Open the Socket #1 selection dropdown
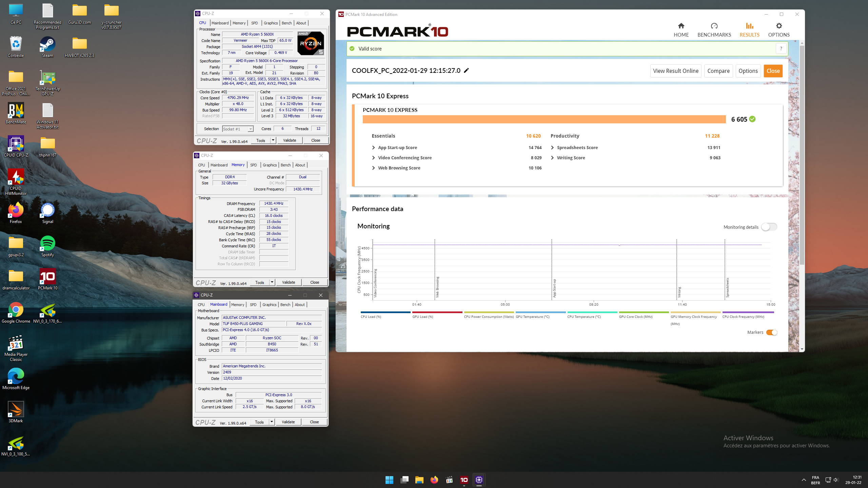Viewport: 868px width, 488px height. pyautogui.click(x=238, y=129)
